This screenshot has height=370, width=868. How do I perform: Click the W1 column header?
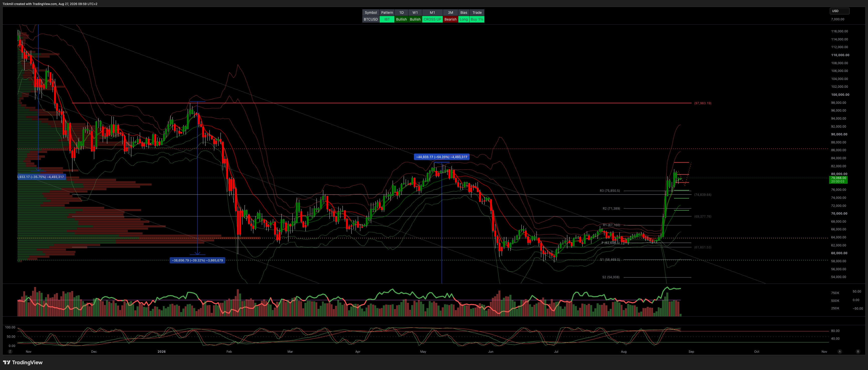click(415, 13)
